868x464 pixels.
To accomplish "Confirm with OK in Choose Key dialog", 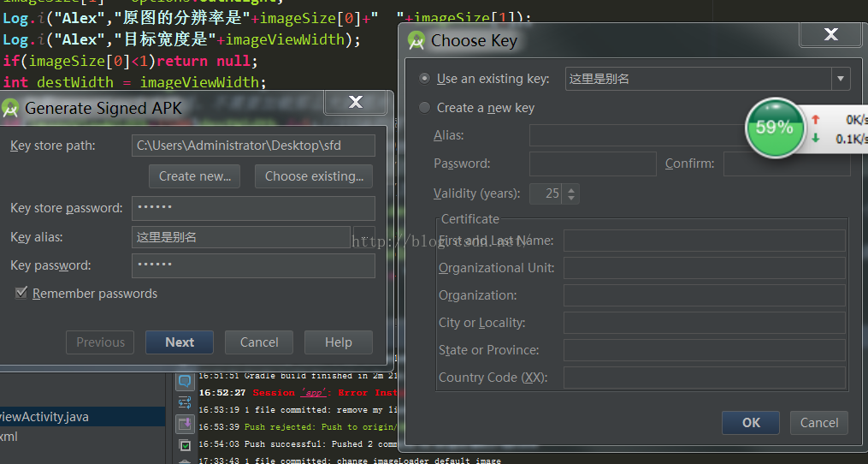I will pos(751,422).
